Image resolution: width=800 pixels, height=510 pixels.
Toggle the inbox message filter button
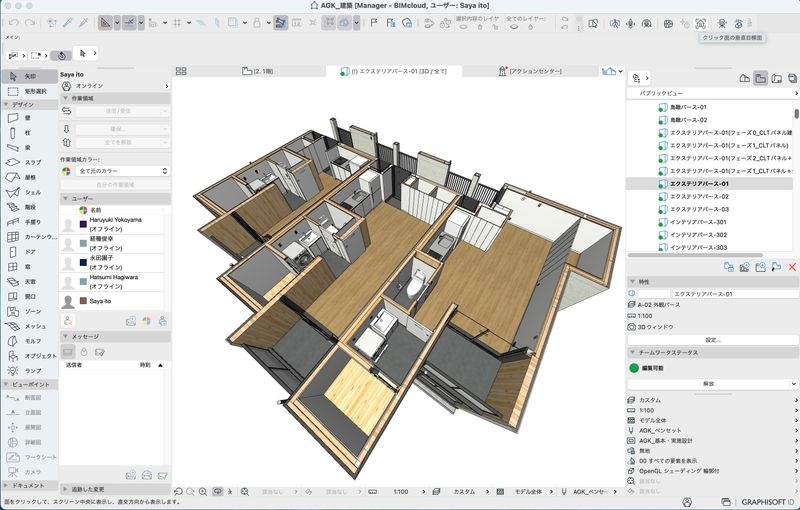[68, 352]
